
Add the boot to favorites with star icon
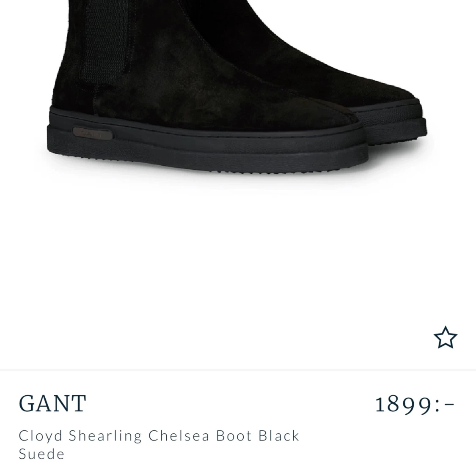click(x=445, y=338)
